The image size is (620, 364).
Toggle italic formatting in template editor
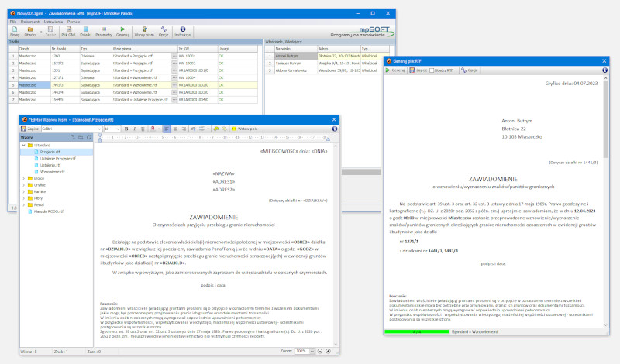(134, 129)
